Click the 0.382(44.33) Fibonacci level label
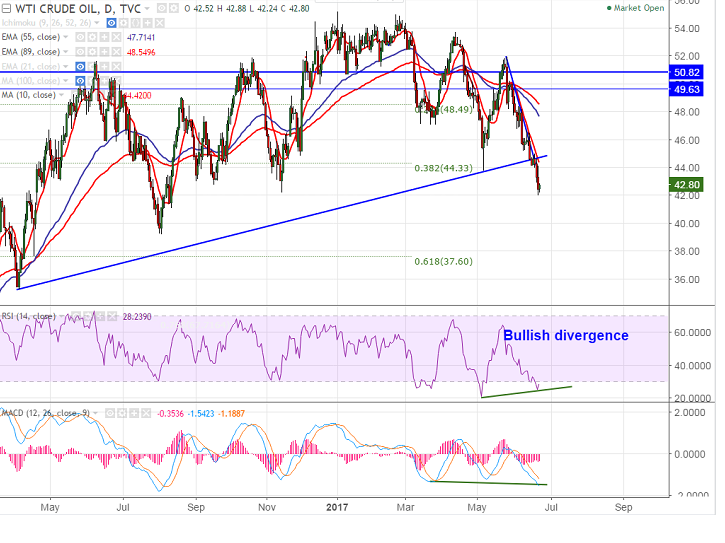725x543 pixels. click(443, 168)
